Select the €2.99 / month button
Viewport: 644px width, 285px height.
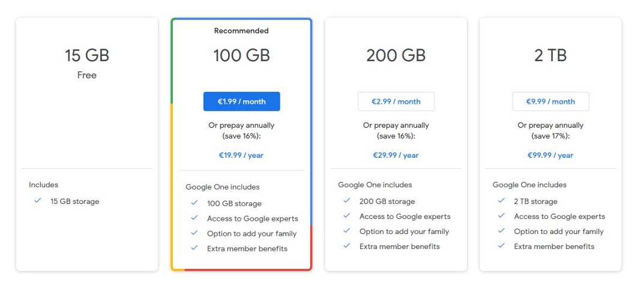click(396, 101)
